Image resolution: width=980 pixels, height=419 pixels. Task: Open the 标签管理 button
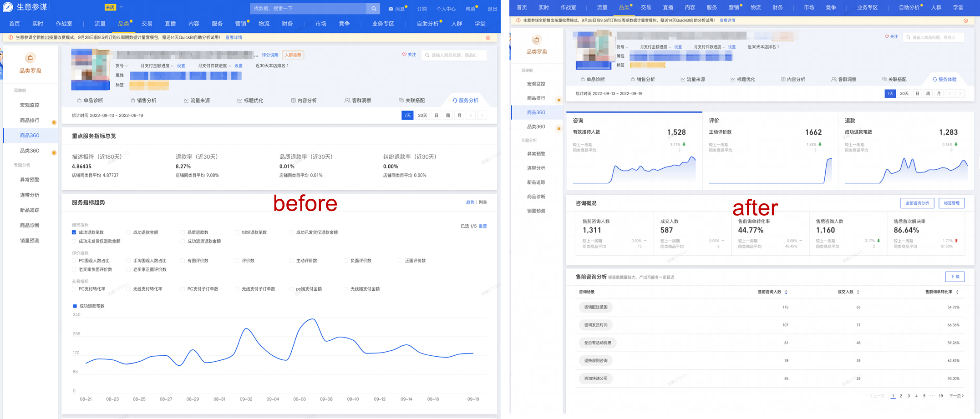coord(951,203)
